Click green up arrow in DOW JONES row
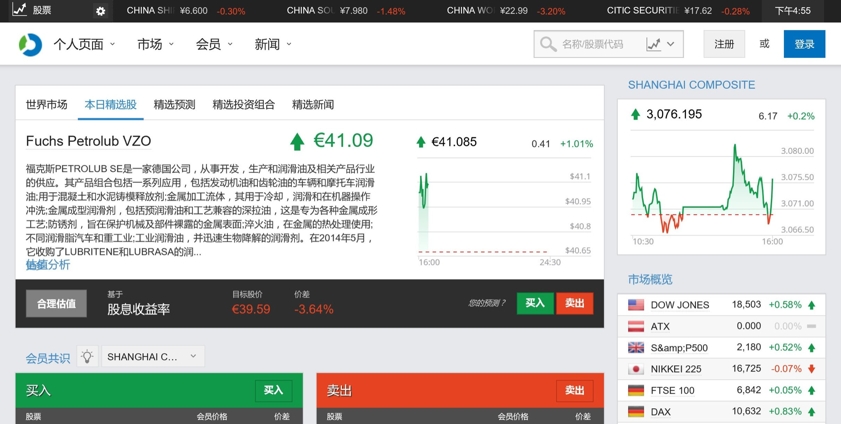The image size is (841, 424). [812, 305]
